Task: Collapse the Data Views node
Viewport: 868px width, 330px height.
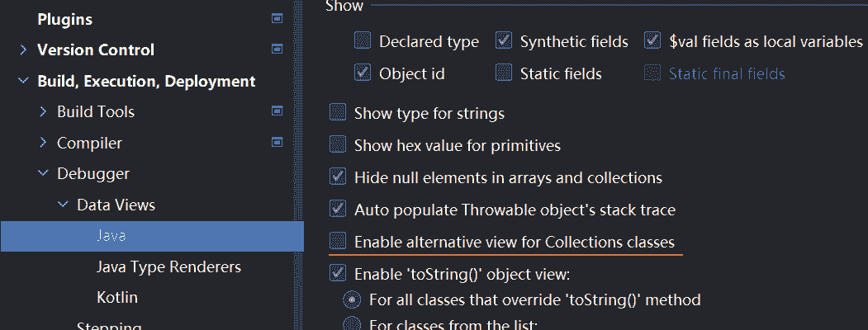Action: pos(63,205)
